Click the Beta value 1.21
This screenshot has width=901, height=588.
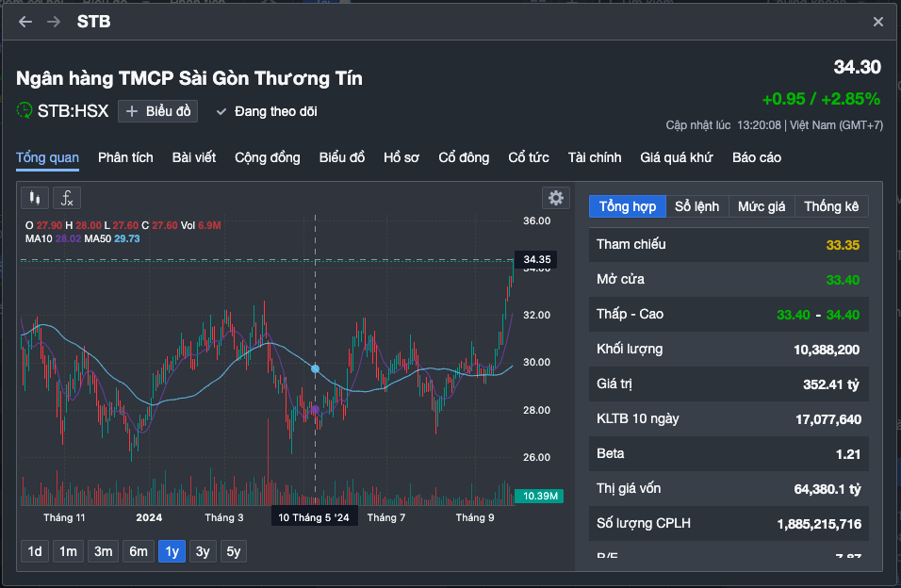[x=848, y=454]
